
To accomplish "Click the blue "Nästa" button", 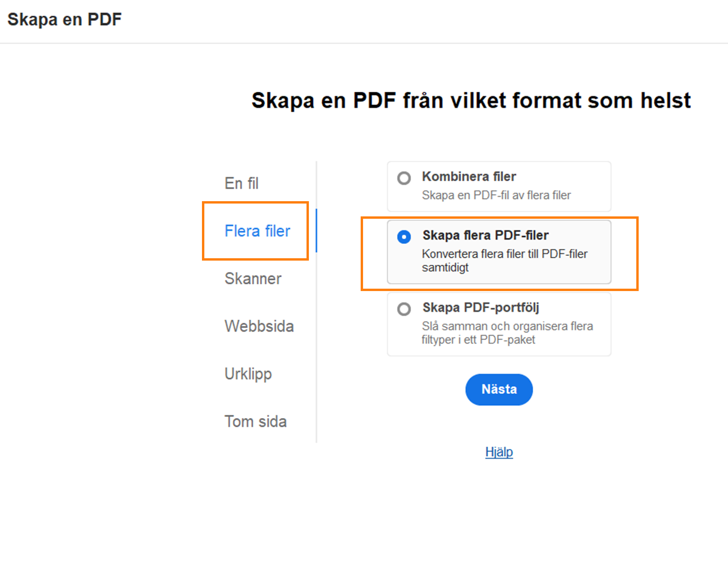I will pos(498,389).
